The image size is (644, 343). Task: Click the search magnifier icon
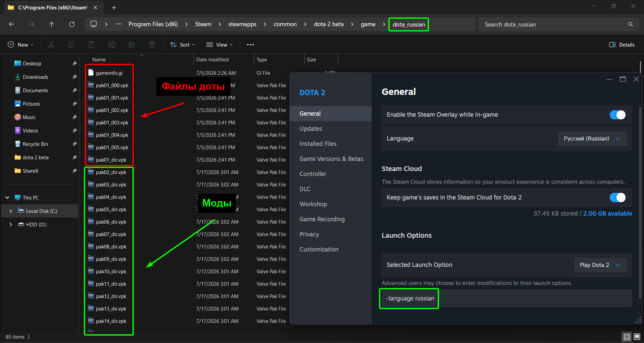click(x=631, y=24)
